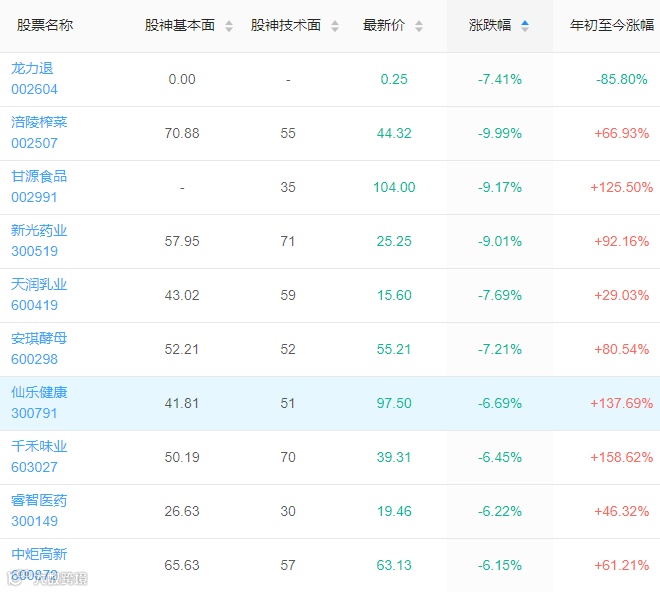Select year-to-date value +158.62%
660x592 pixels.
pos(622,457)
